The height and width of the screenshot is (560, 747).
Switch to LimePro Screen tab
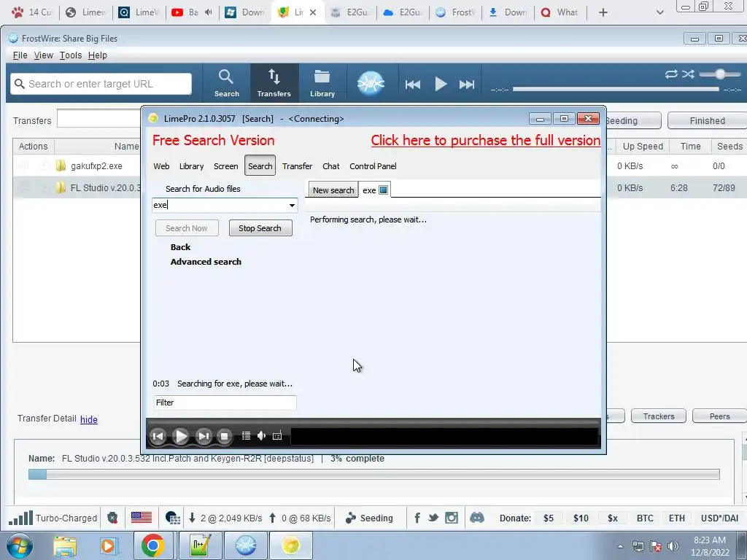[226, 166]
